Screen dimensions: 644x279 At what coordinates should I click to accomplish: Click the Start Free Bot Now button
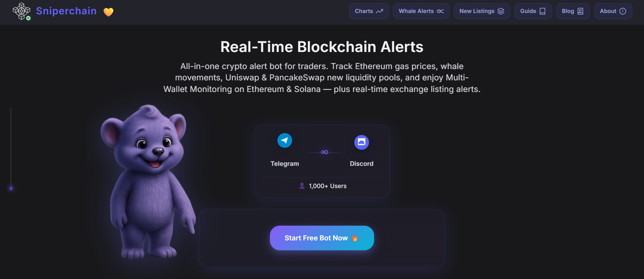coord(321,238)
